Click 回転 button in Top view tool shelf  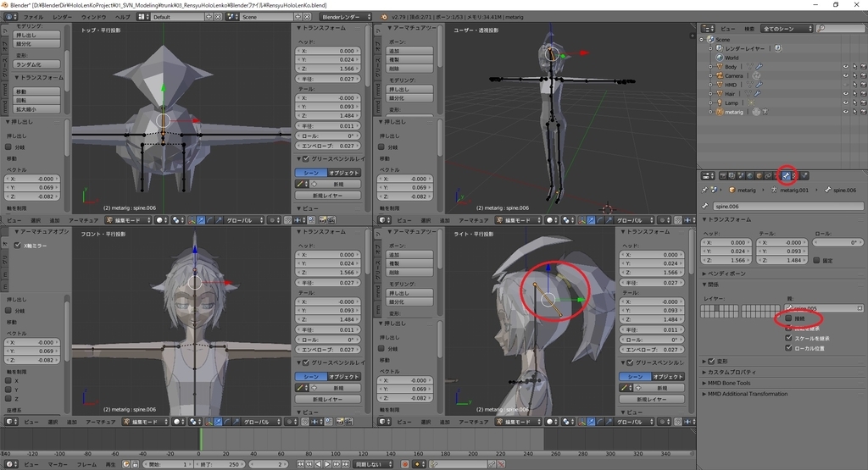(x=36, y=100)
